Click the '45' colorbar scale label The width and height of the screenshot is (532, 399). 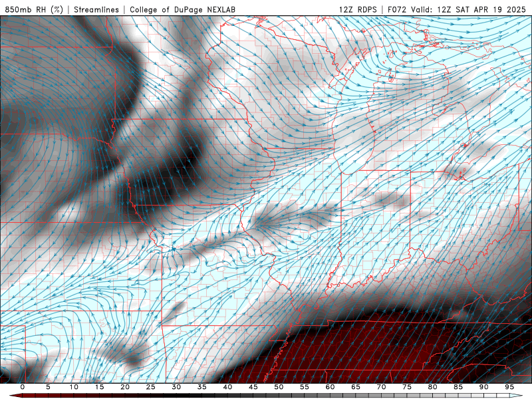tap(253, 387)
